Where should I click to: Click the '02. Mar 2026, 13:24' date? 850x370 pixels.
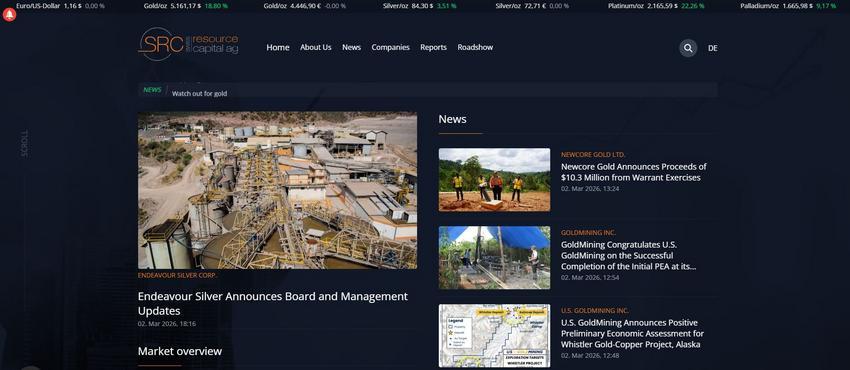click(x=590, y=189)
